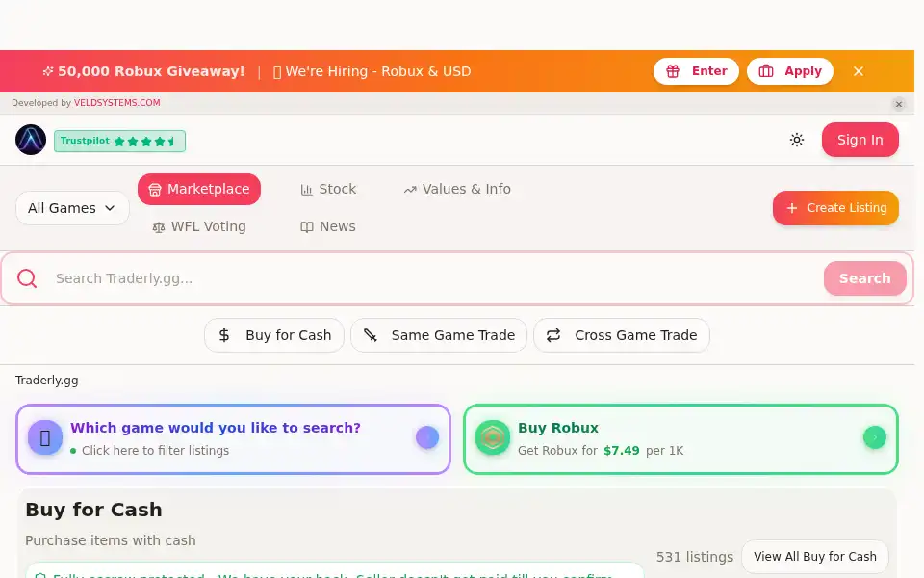Click View All Buy for Cash
Viewport: 924px width, 578px height.
coord(815,557)
